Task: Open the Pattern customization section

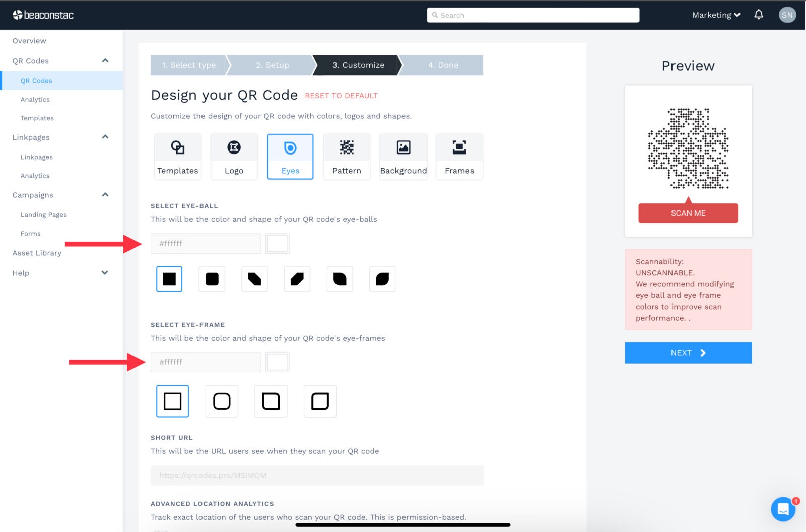Action: click(x=347, y=156)
